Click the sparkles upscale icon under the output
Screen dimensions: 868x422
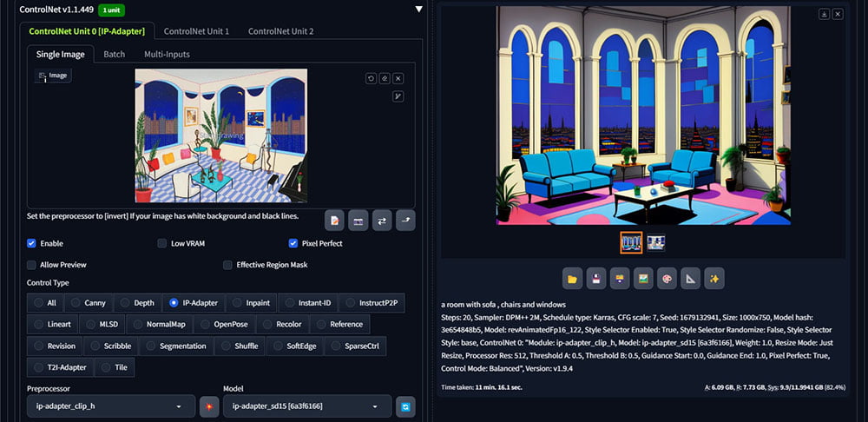click(713, 279)
